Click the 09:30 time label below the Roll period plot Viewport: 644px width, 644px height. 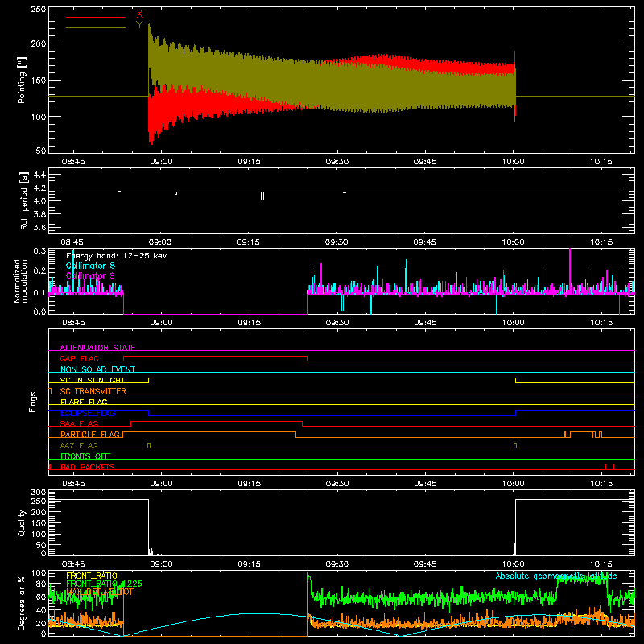click(x=336, y=242)
